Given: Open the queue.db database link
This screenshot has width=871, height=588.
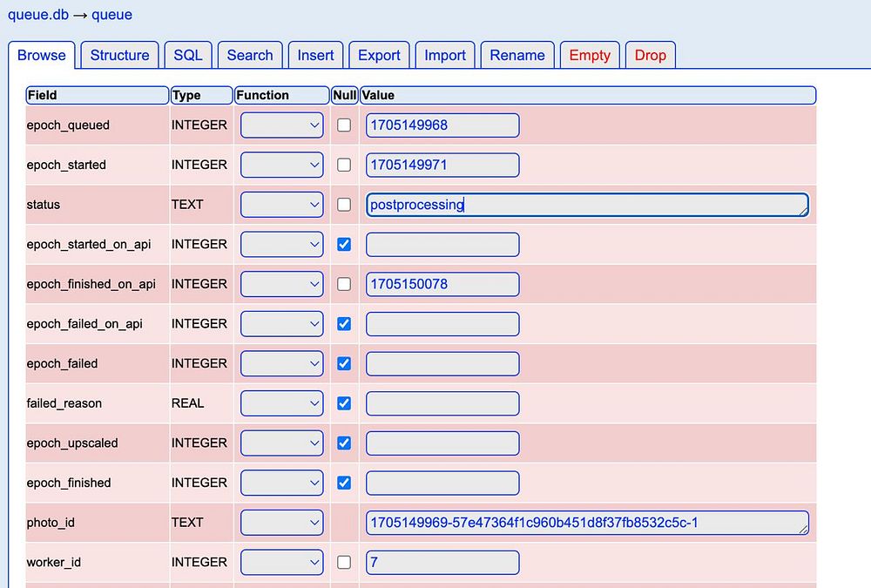Looking at the screenshot, I should (37, 15).
